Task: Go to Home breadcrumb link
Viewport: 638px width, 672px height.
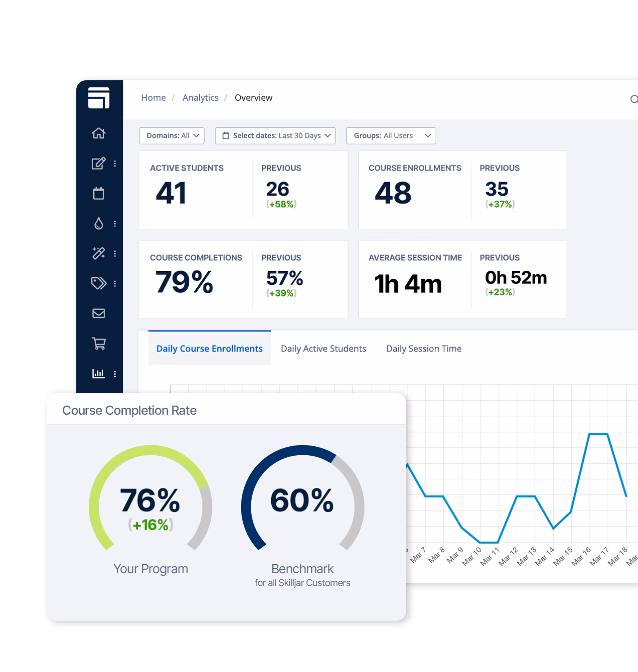Action: click(x=153, y=98)
